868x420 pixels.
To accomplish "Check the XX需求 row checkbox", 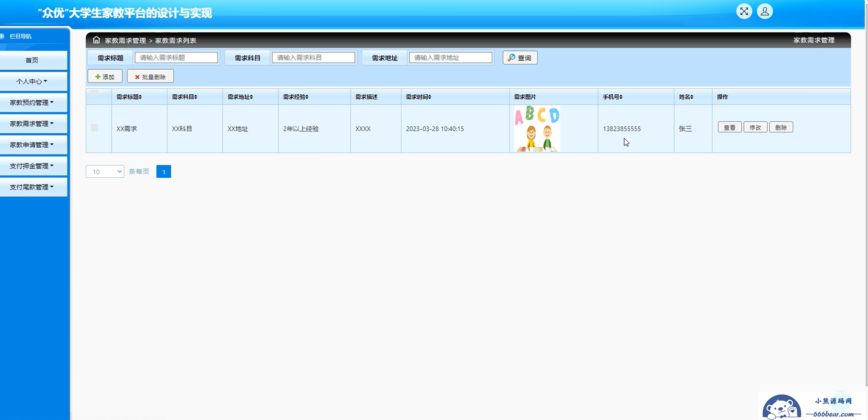I will [x=95, y=128].
